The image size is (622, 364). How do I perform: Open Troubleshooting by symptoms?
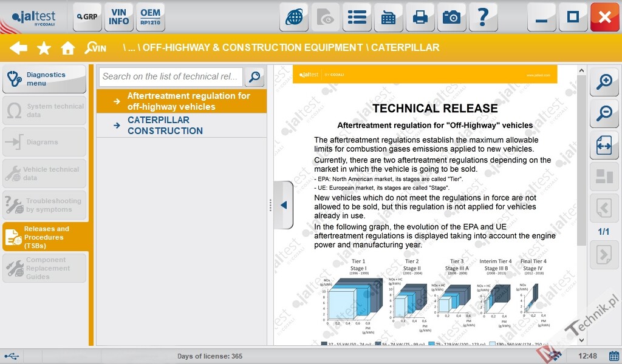44,205
